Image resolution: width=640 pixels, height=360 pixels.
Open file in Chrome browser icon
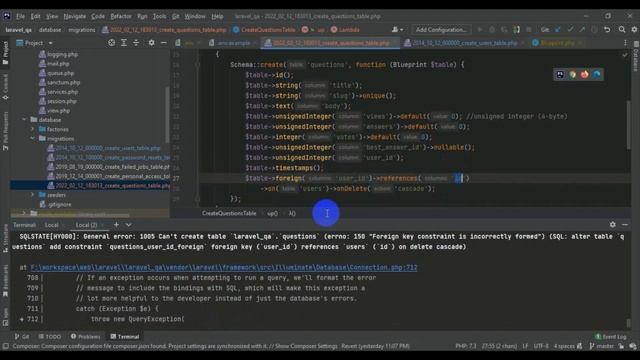pos(572,74)
